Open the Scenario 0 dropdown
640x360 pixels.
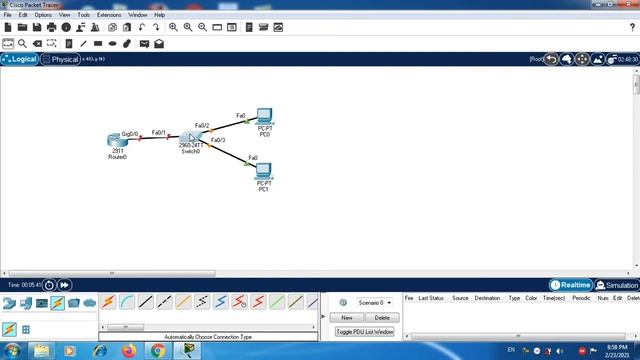pos(375,303)
